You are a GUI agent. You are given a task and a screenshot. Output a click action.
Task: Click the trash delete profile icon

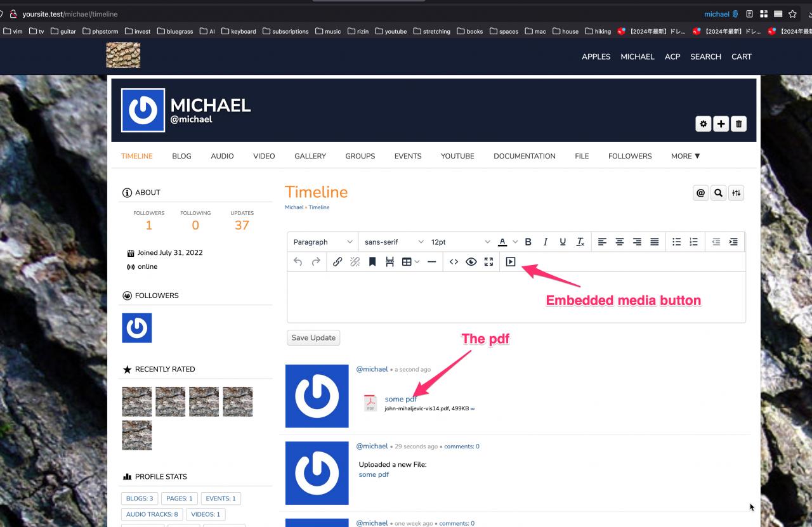tap(738, 124)
